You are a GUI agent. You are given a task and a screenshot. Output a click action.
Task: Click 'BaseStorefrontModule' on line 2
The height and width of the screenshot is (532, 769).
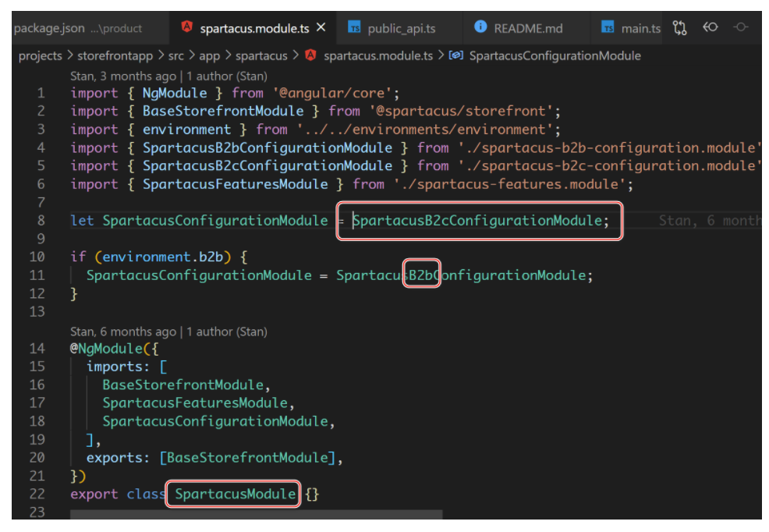pos(223,112)
